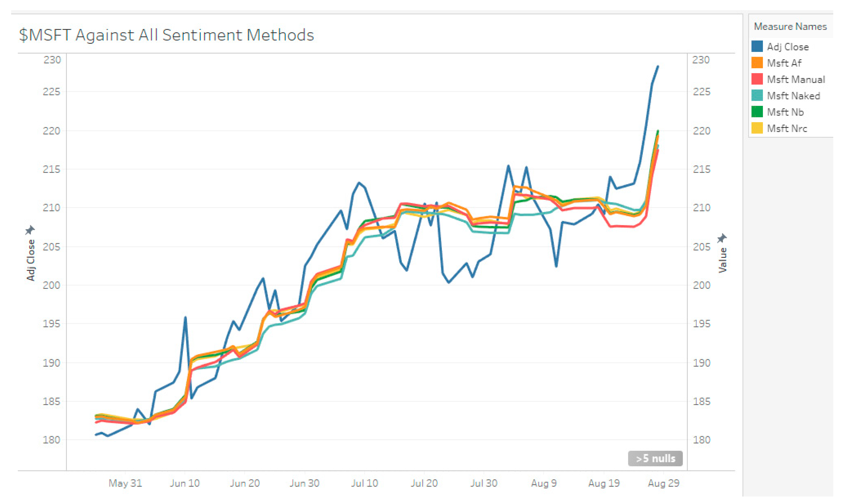Image resolution: width=844 pixels, height=504 pixels.
Task: Click the 'Value' right axis title
Action: 722,260
